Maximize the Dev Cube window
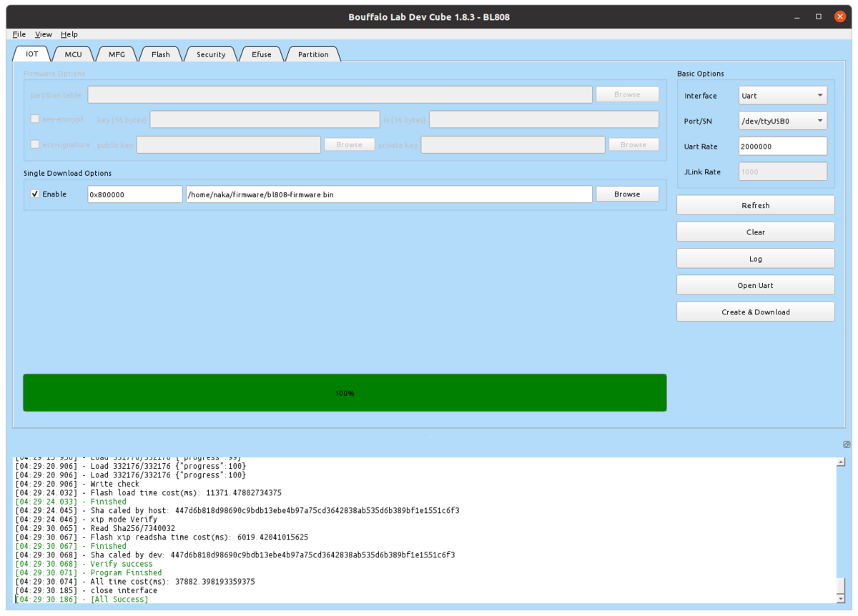 [819, 16]
